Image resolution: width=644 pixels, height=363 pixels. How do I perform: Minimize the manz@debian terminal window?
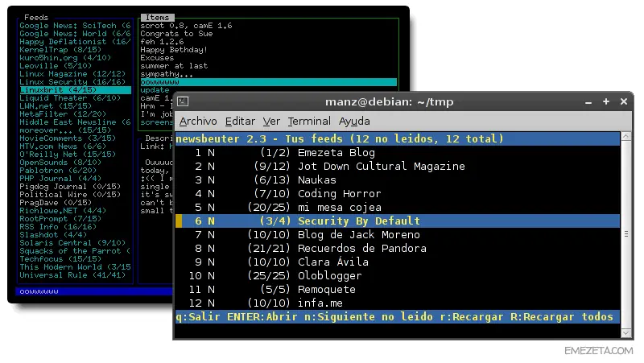pyautogui.click(x=588, y=102)
